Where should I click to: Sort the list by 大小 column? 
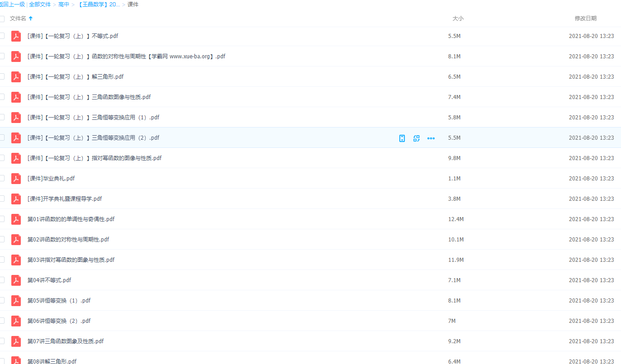pos(458,19)
